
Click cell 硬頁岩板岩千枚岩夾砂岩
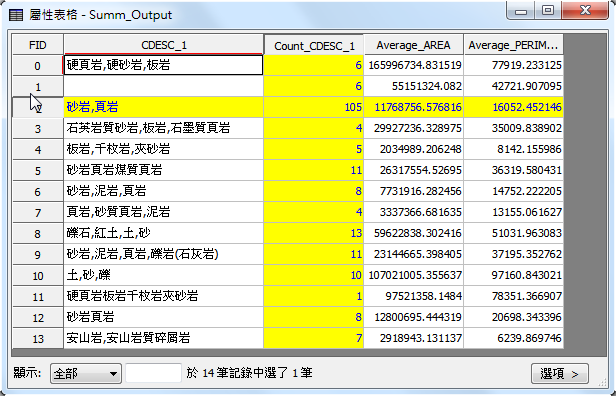click(163, 296)
